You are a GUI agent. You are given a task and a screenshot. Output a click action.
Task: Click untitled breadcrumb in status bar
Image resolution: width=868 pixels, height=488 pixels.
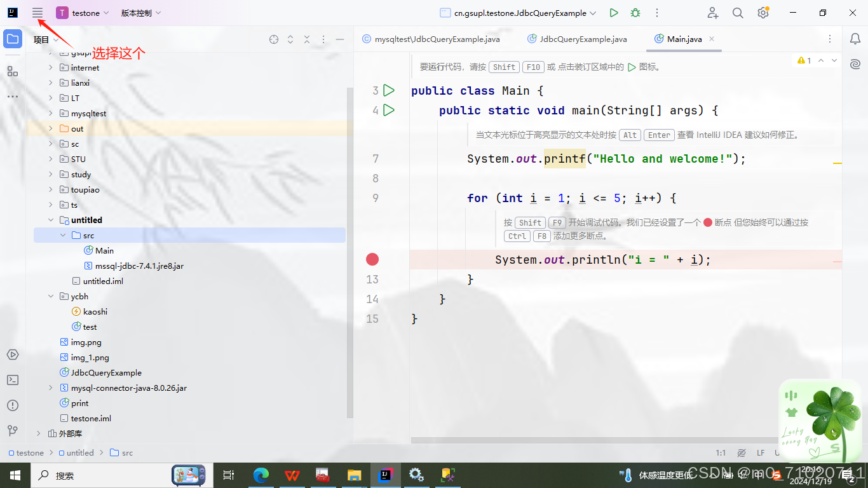[x=76, y=453]
